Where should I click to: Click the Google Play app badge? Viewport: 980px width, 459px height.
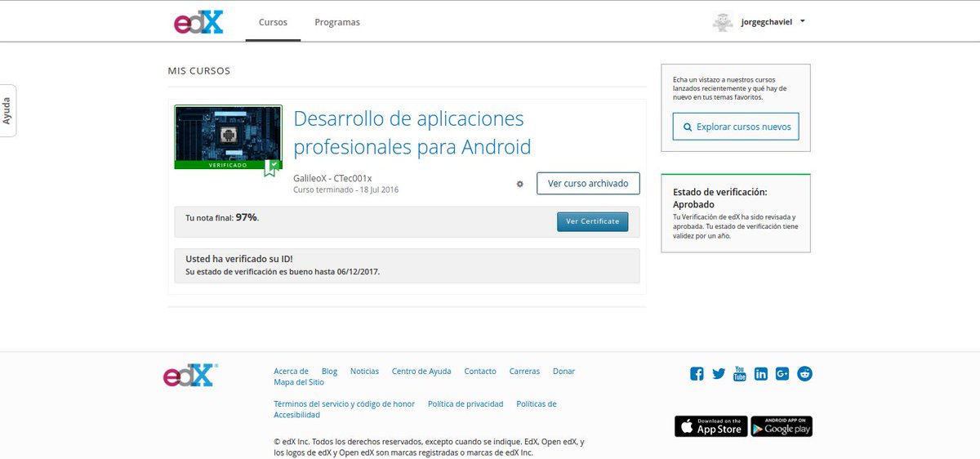(782, 426)
